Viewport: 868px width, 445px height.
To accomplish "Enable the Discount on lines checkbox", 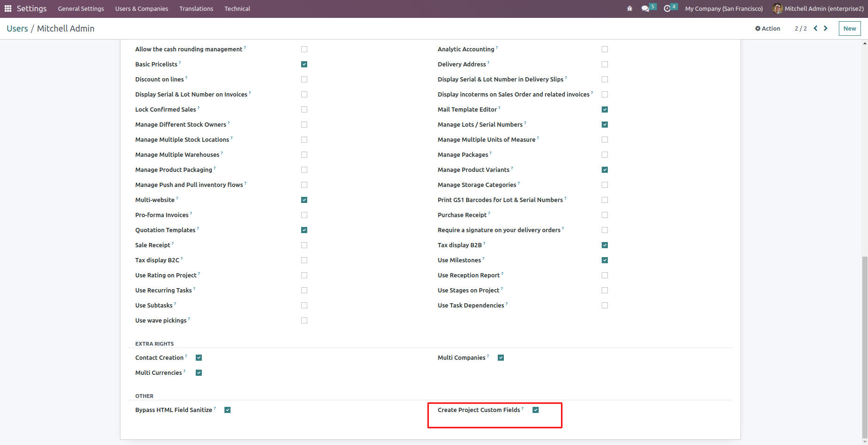I will click(304, 79).
